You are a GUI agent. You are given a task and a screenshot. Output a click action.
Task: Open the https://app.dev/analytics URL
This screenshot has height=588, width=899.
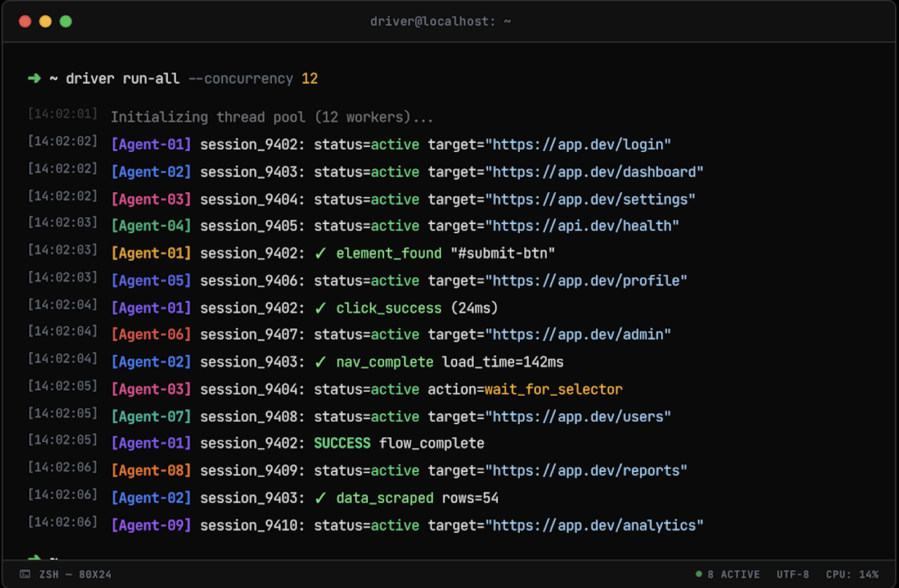[594, 526]
